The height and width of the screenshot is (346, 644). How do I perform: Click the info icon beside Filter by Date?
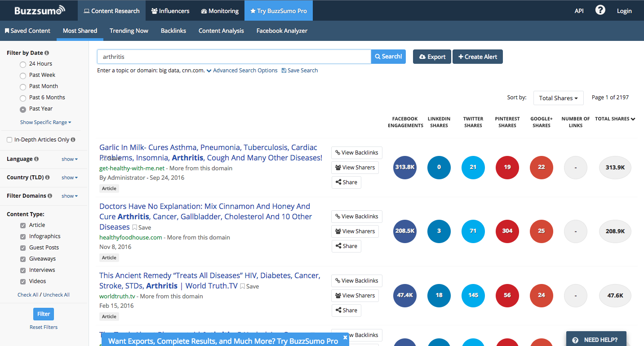tap(47, 53)
